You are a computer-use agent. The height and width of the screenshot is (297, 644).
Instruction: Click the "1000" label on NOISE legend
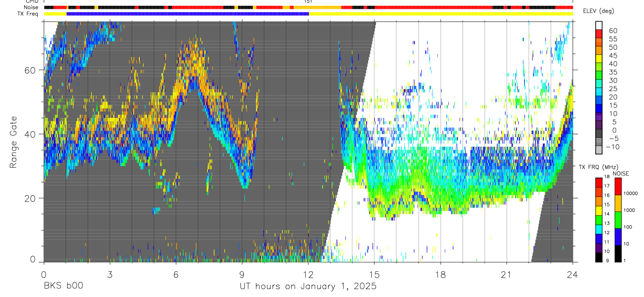(629, 210)
